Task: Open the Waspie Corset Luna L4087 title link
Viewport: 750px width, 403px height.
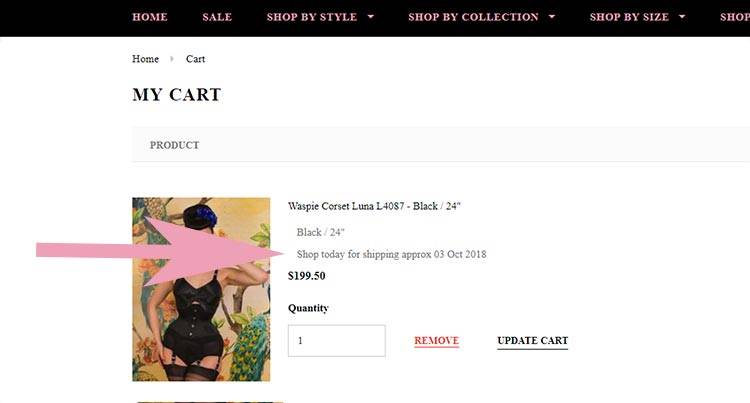Action: click(374, 206)
